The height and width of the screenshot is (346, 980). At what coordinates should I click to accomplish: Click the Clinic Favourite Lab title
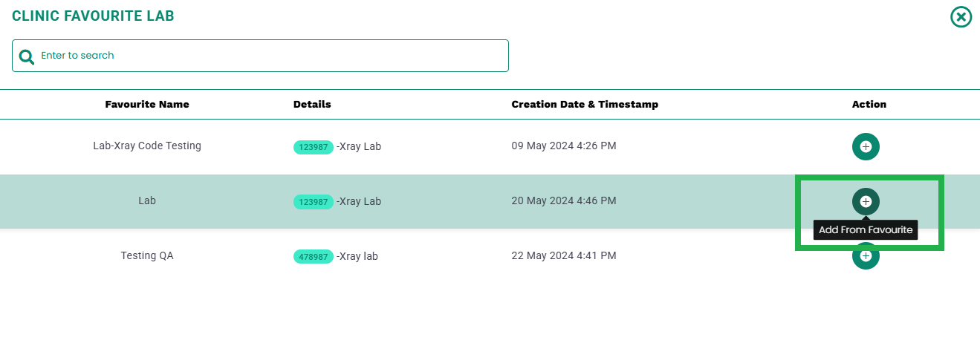pyautogui.click(x=94, y=16)
